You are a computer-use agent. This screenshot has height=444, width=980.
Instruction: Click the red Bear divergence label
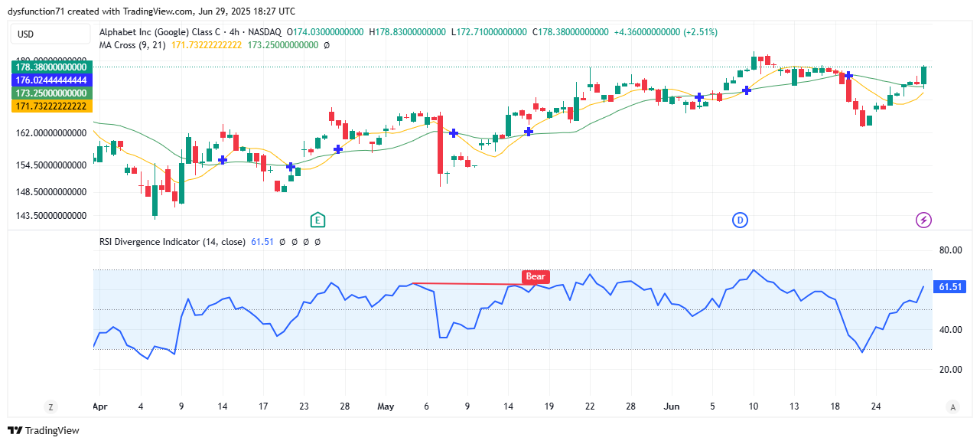click(536, 276)
